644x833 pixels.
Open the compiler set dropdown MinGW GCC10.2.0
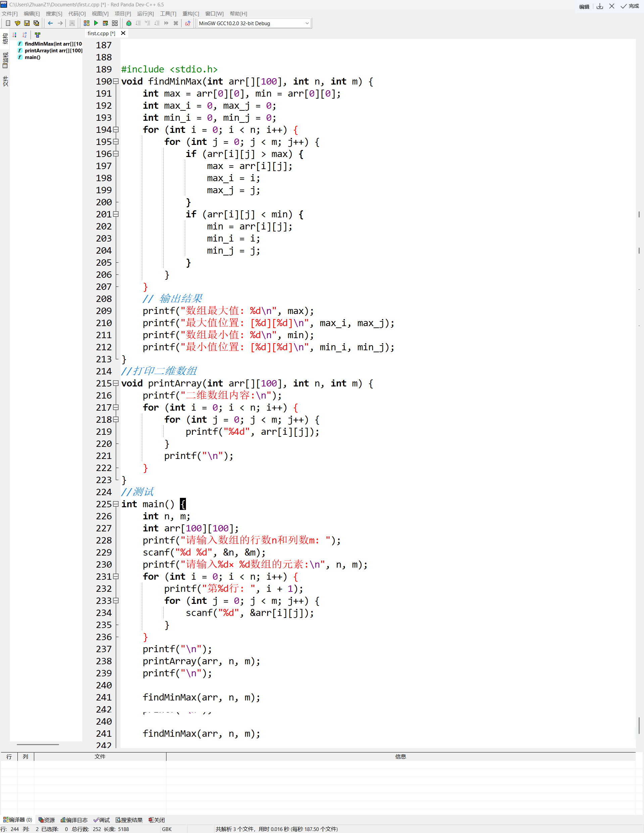tap(254, 23)
